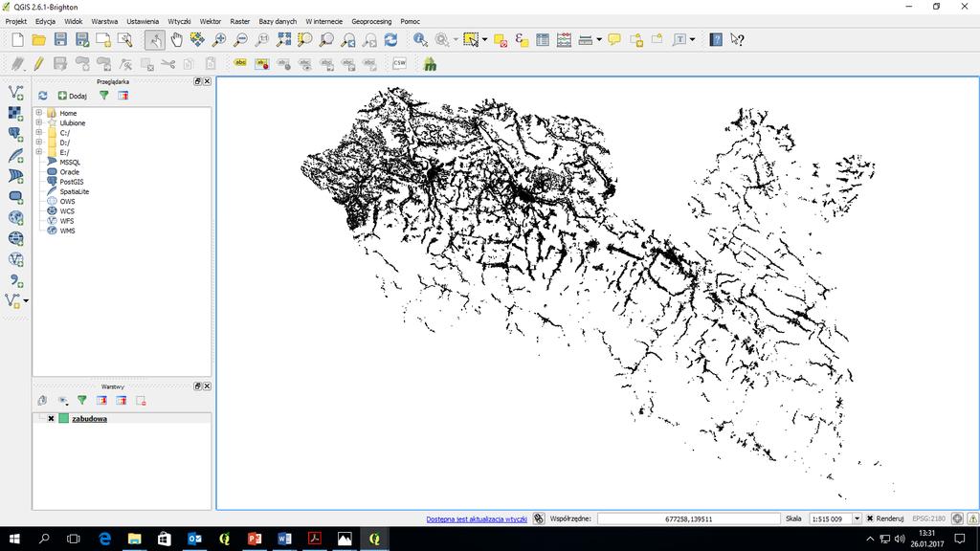Screen dimensions: 980x551
Task: Open the selection tool dropdown arrow
Action: 484,40
